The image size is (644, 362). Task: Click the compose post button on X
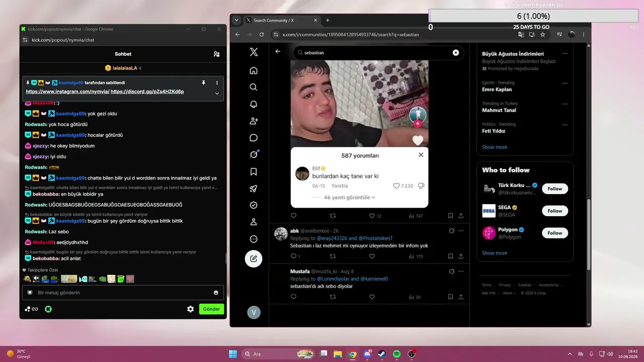click(254, 258)
